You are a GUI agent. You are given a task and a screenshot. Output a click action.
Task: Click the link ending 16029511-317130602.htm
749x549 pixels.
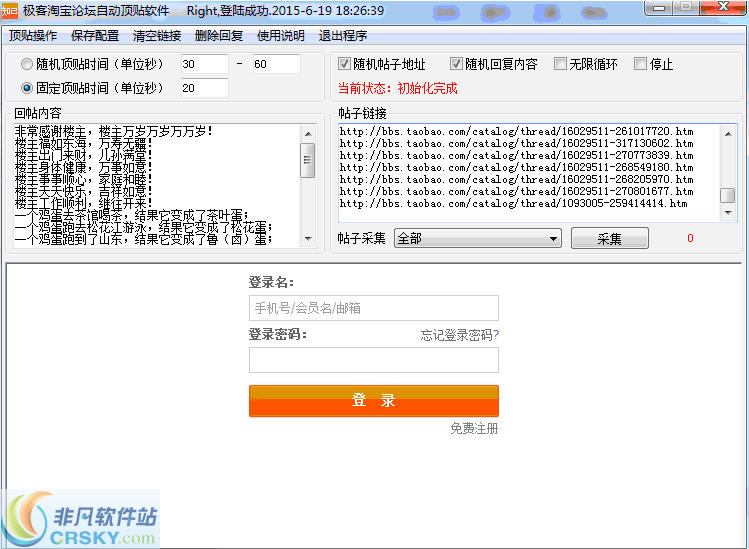click(x=516, y=143)
